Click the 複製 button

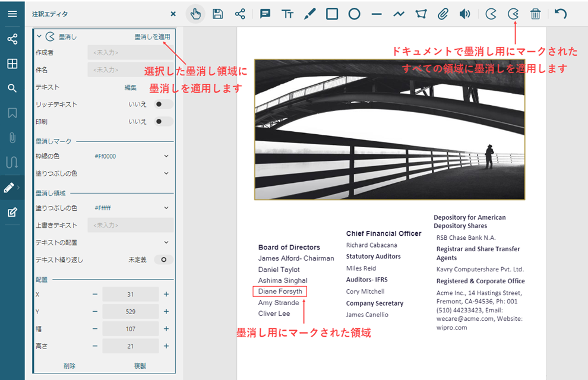coord(140,366)
